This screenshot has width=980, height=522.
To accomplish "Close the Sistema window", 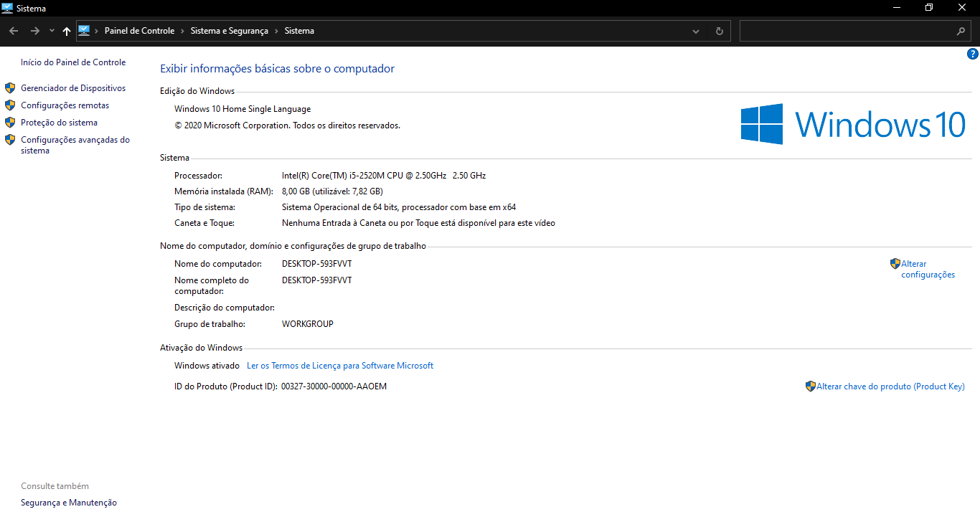I will (x=962, y=8).
